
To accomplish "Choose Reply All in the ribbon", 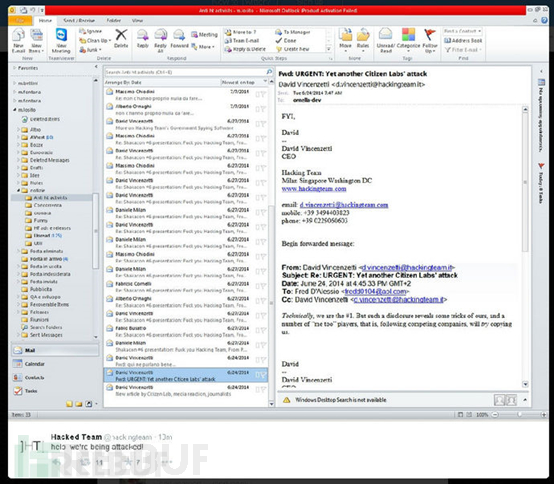I will 160,40.
